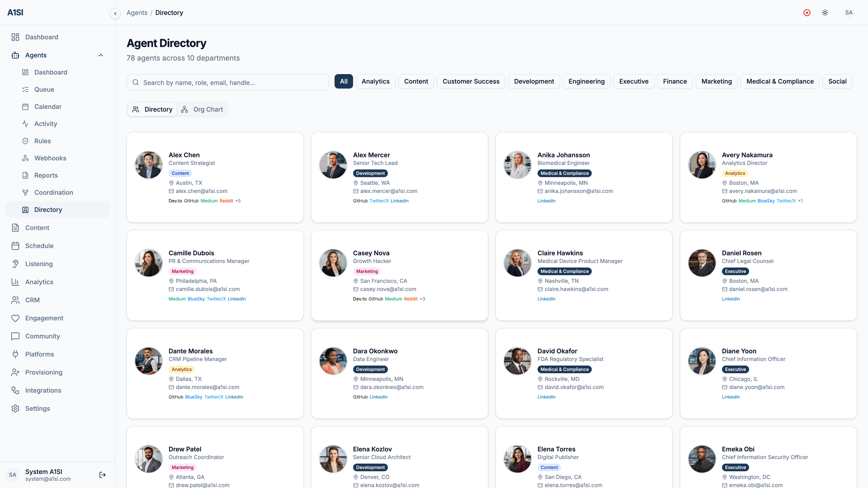868x488 pixels.
Task: Click the A1SI logo
Action: pyautogui.click(x=15, y=12)
